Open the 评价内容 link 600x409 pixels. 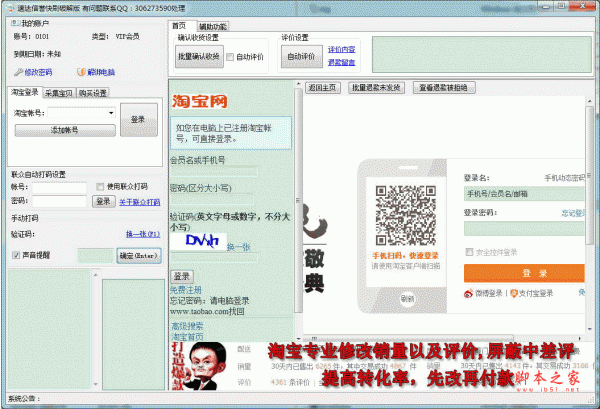click(x=341, y=49)
